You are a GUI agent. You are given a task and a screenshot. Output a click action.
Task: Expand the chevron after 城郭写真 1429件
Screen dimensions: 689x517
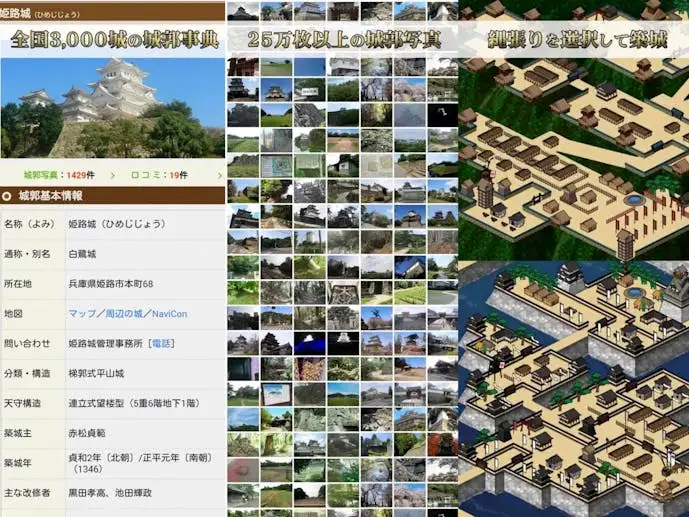click(x=113, y=175)
